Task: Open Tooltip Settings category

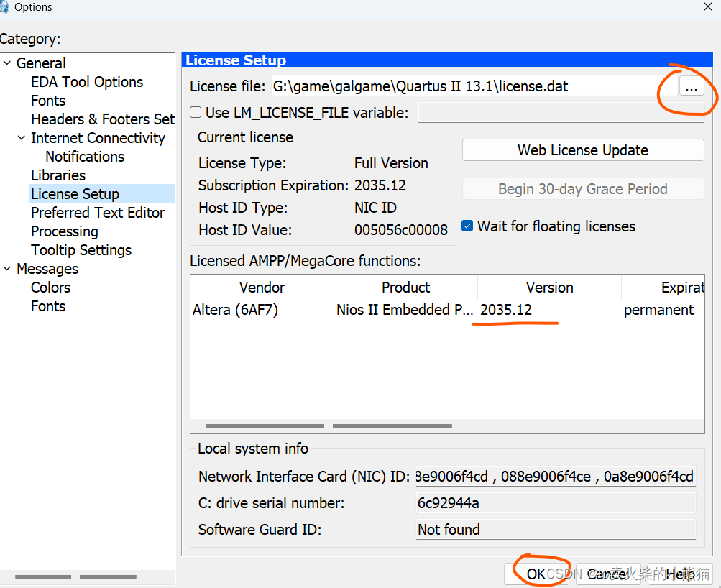Action: 81,250
